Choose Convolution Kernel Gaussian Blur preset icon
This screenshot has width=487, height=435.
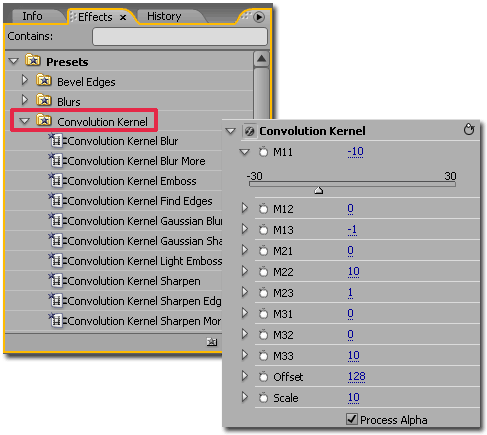tap(56, 221)
